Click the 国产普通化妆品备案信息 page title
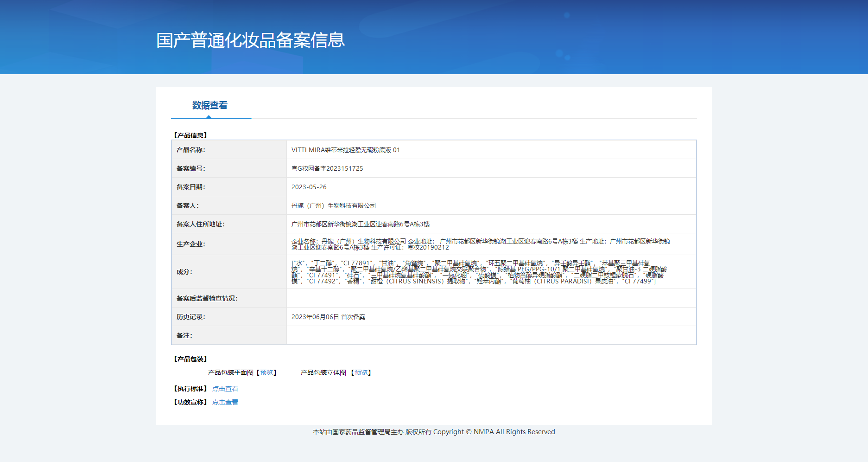 pyautogui.click(x=250, y=40)
